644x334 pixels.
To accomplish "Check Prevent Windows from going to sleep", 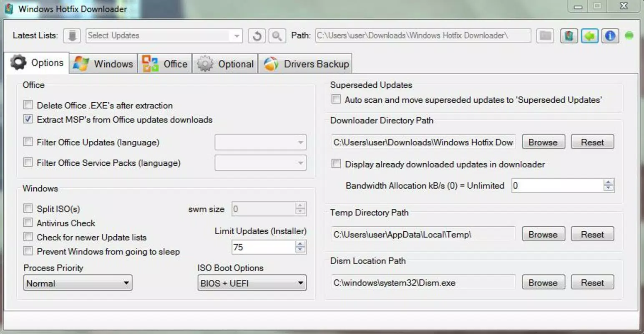I will click(x=28, y=251).
